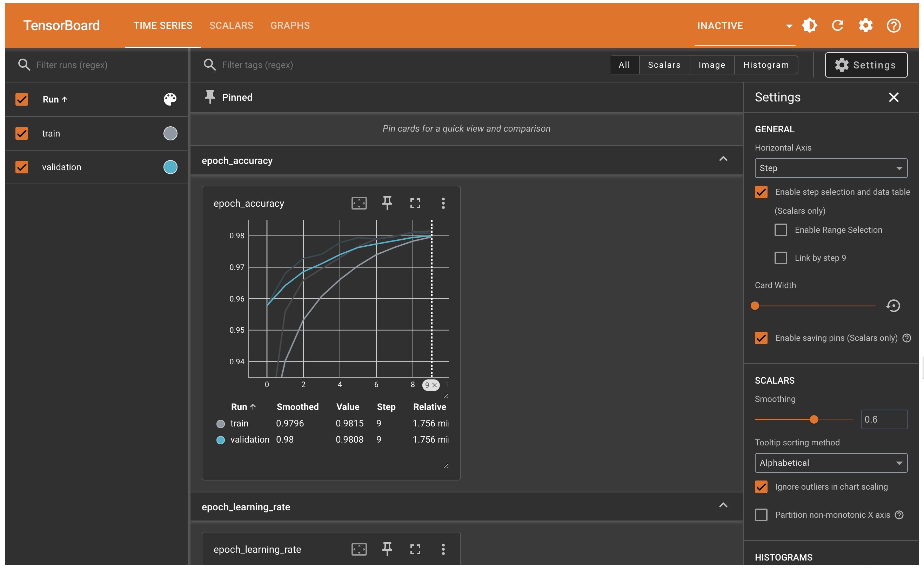Screen dimensions: 924x570
Task: Open more options menu on epoch_learning_rate card
Action: [443, 549]
